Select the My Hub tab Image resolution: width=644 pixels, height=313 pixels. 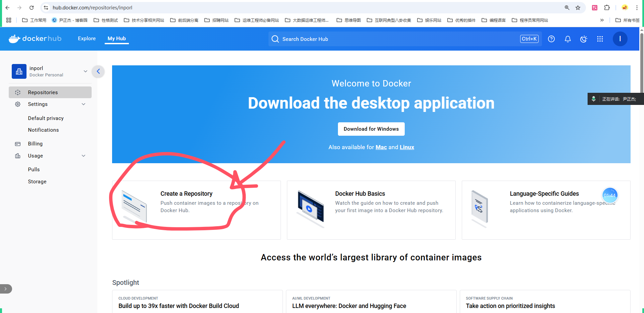click(x=117, y=39)
